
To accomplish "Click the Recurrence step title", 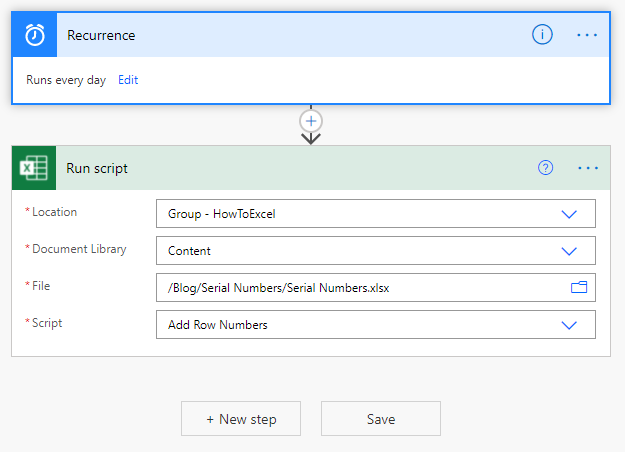I will pos(101,35).
